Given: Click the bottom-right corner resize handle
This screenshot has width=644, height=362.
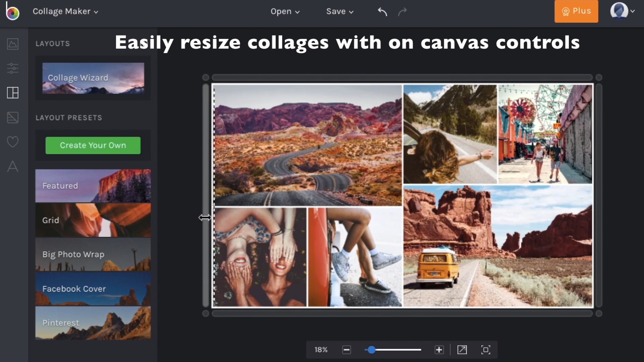Looking at the screenshot, I should [x=599, y=313].
